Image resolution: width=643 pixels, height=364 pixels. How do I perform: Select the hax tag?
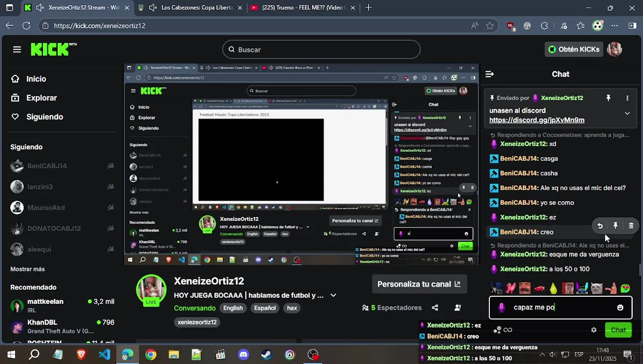292,308
